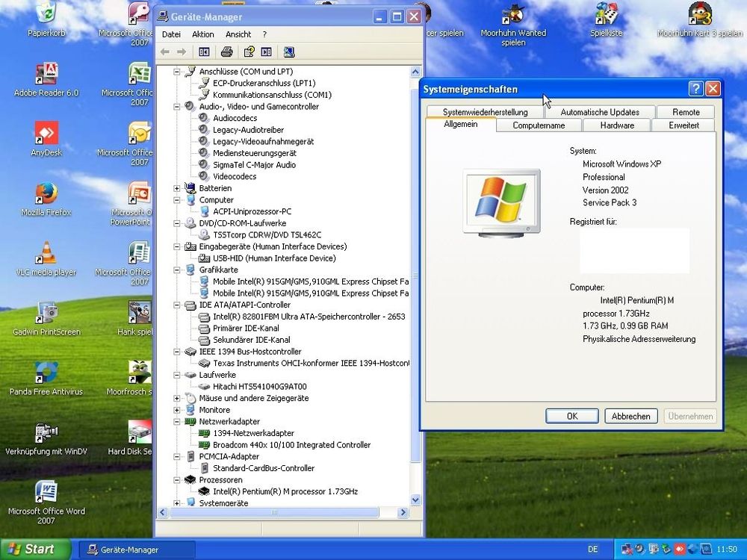Select TSSTcorp CDRW/DVD TSL462C entry

pos(267,234)
